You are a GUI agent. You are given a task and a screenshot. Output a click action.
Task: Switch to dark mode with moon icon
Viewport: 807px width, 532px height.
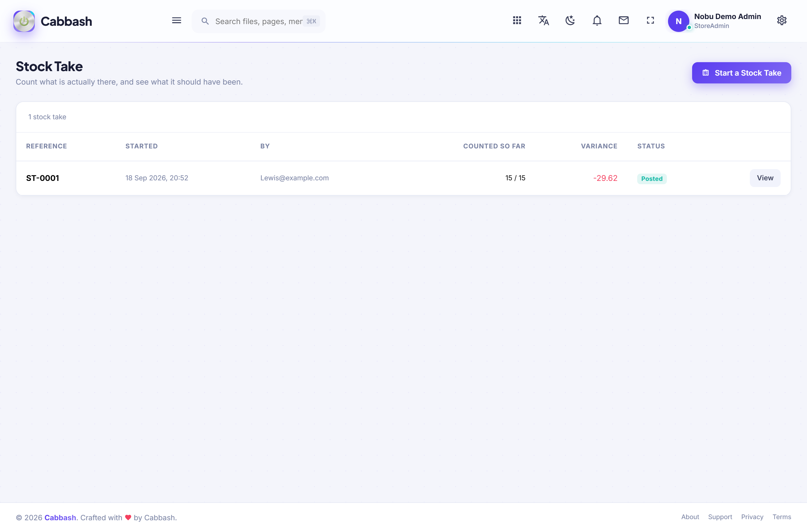570,21
